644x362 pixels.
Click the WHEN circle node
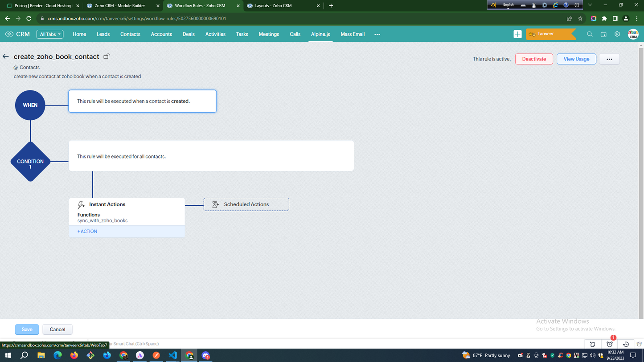point(30,105)
